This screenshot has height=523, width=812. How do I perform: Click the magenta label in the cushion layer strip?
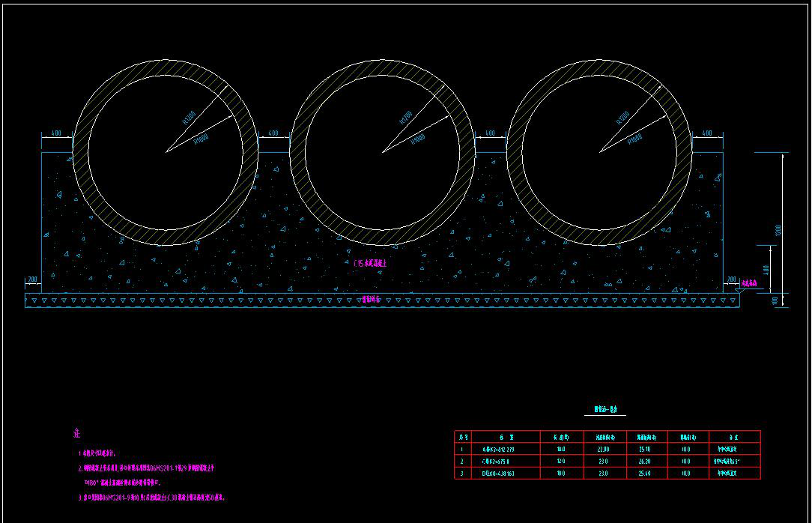click(371, 299)
